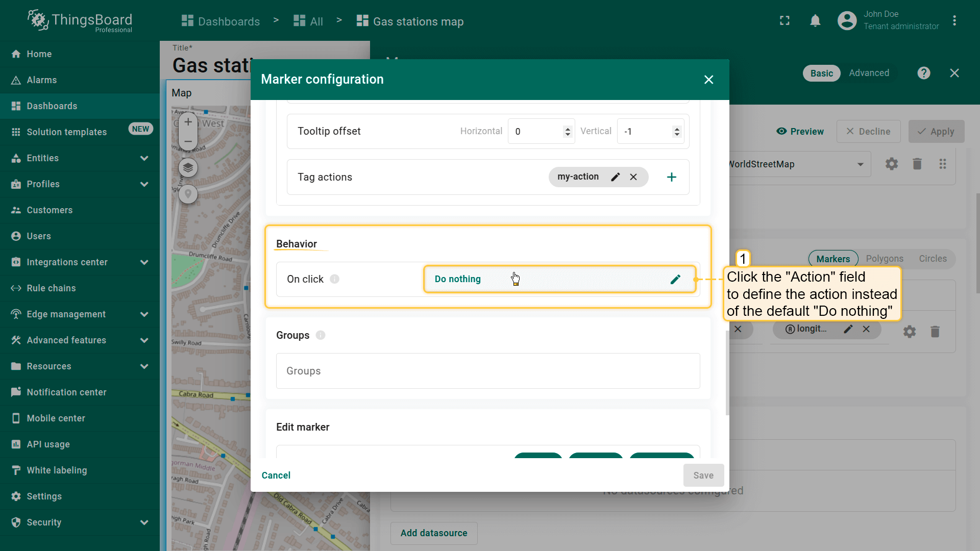Open Rule chains in sidebar

(51, 288)
